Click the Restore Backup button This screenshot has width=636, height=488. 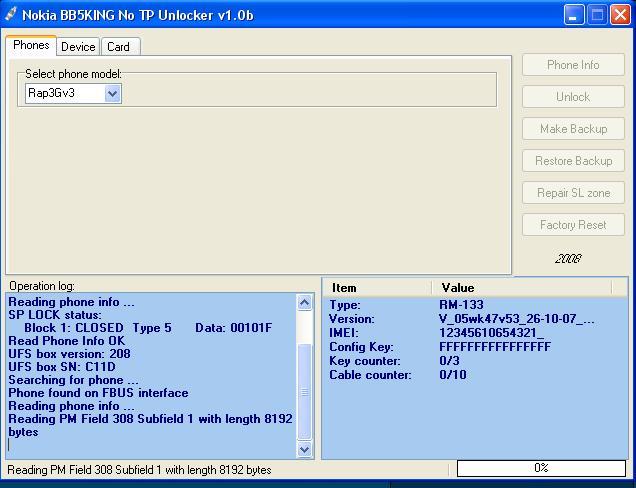click(573, 161)
